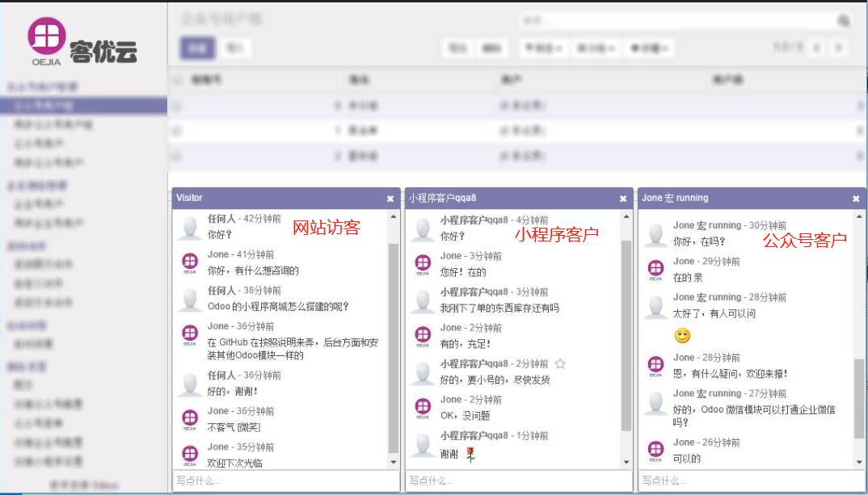Image resolution: width=868 pixels, height=495 pixels.
Task: Click the purple create button above the table
Action: coord(198,48)
